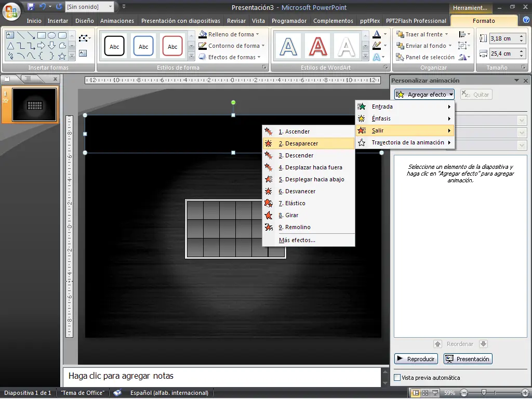Open the text fill color dropdown

[385, 34]
